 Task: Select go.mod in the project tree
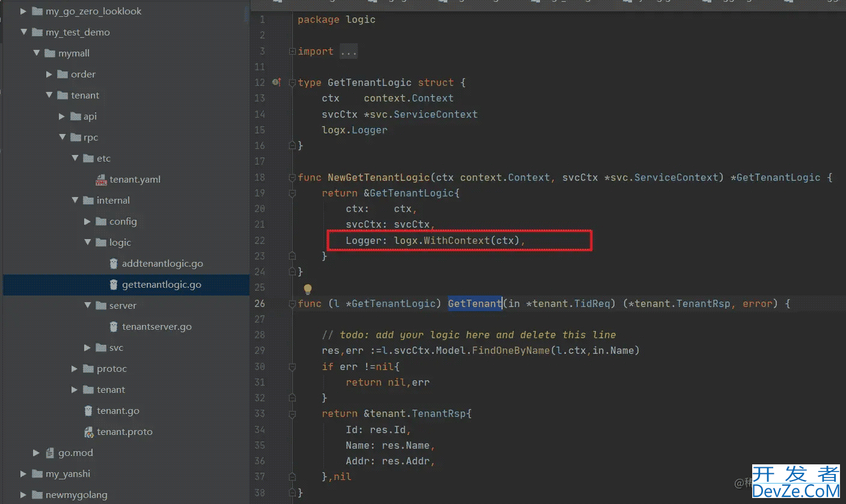(x=76, y=453)
